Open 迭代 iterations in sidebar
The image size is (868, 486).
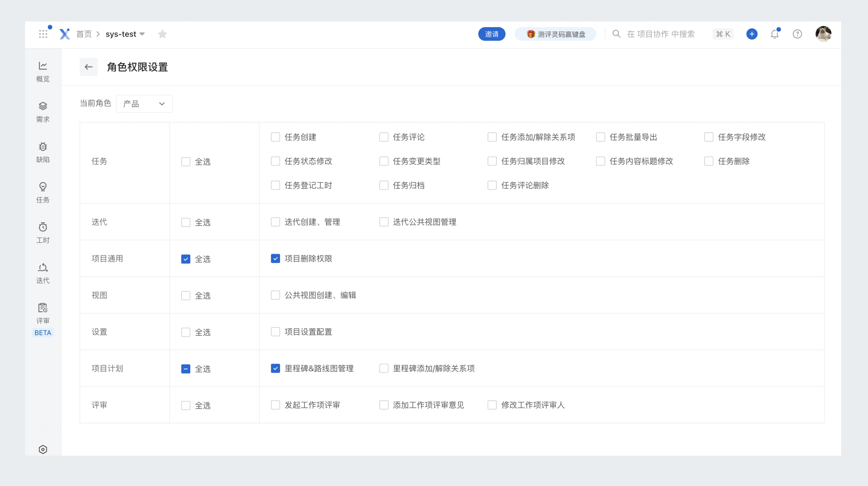[43, 273]
